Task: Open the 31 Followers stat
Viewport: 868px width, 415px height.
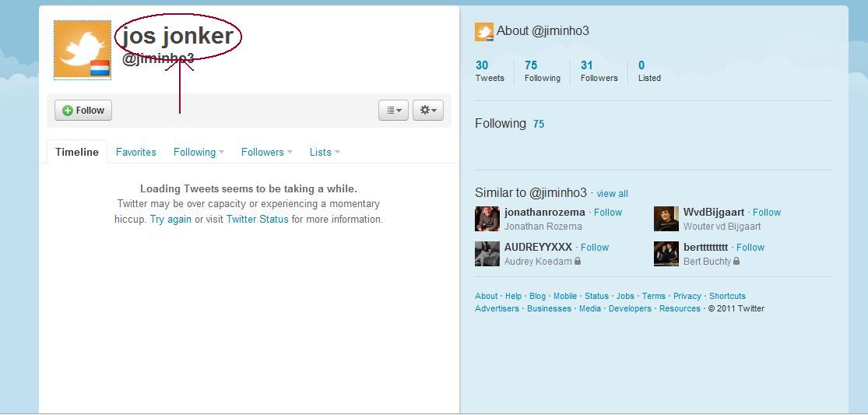Action: [x=599, y=72]
